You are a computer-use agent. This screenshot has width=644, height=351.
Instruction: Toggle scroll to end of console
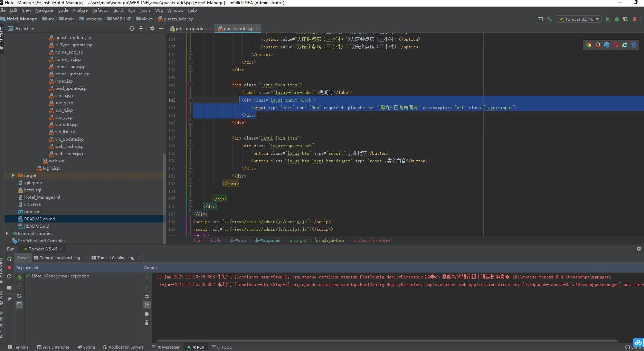click(x=147, y=304)
